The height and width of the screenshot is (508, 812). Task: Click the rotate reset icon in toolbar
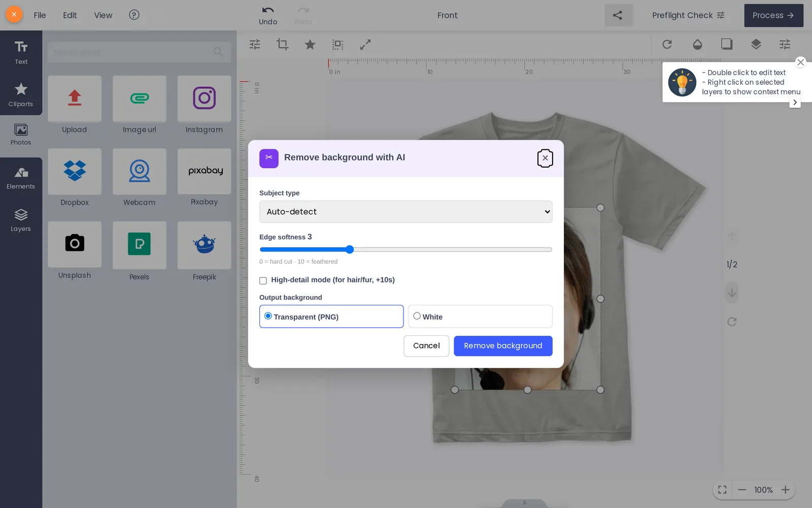tap(667, 44)
